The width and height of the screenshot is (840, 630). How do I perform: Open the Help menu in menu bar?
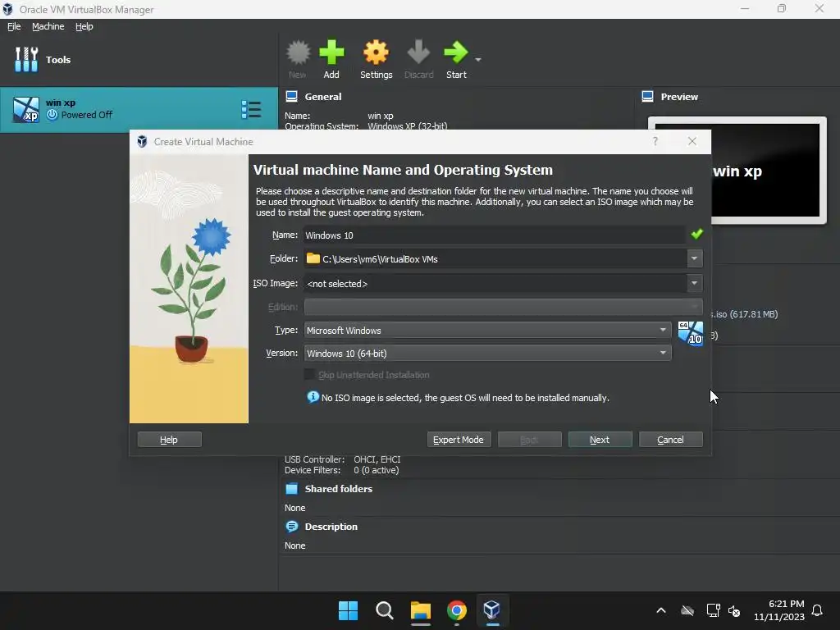[x=84, y=26]
